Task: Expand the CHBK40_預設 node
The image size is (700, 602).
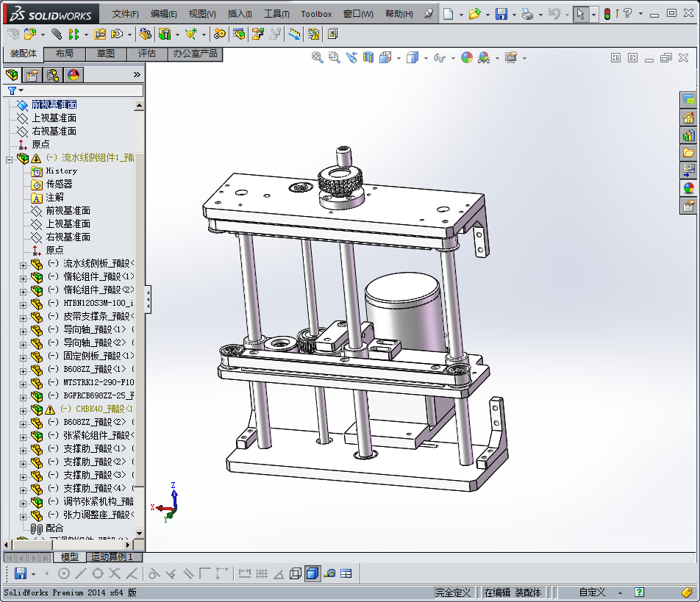Action: tap(24, 411)
